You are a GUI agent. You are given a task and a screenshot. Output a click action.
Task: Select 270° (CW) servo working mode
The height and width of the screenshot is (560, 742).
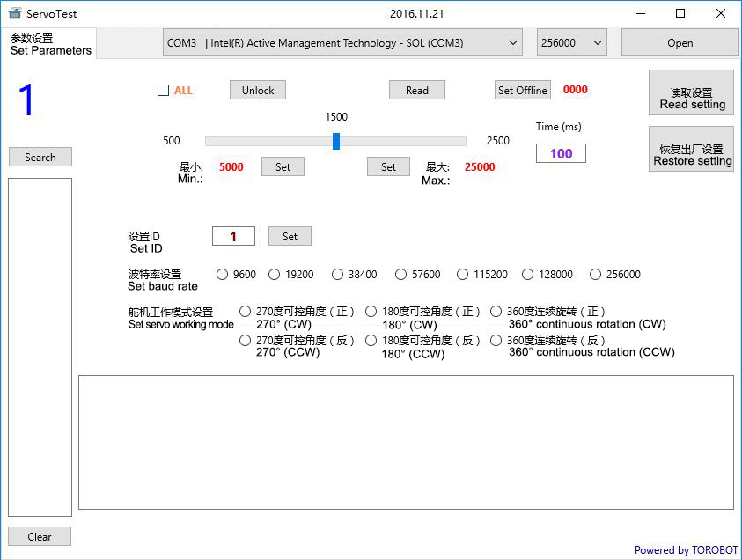(x=246, y=312)
